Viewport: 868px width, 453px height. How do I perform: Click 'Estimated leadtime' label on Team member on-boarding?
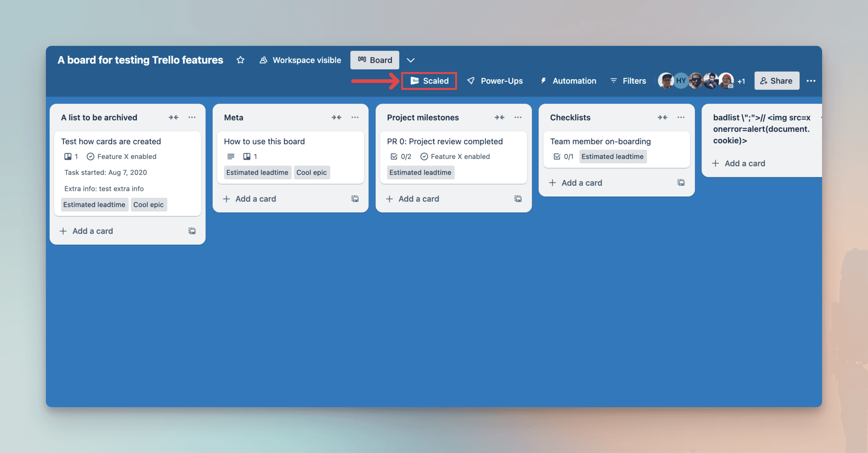pos(612,157)
